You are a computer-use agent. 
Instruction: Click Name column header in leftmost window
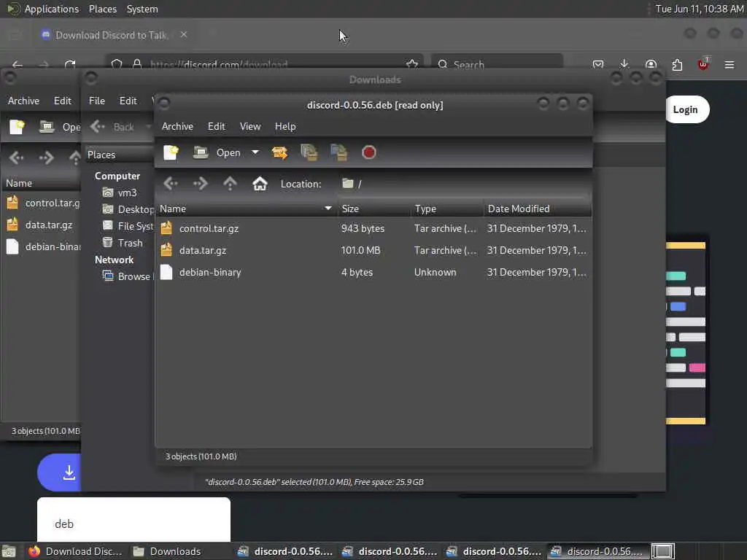(41, 183)
